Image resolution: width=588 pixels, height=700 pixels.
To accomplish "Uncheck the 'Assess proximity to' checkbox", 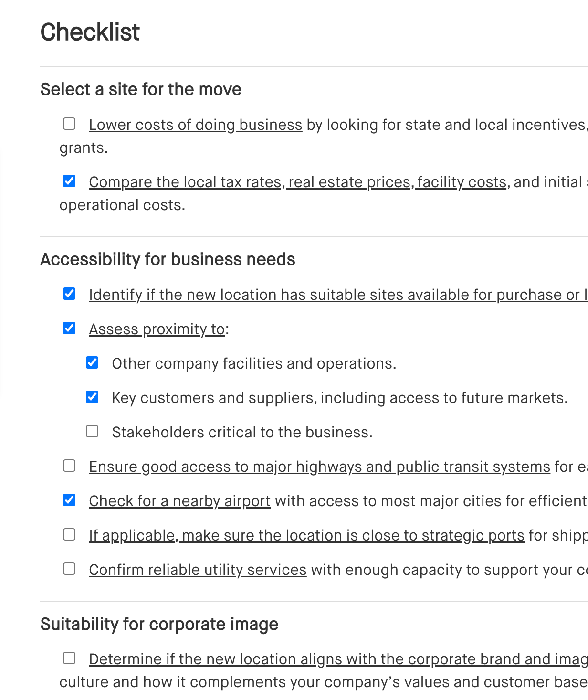I will [69, 329].
